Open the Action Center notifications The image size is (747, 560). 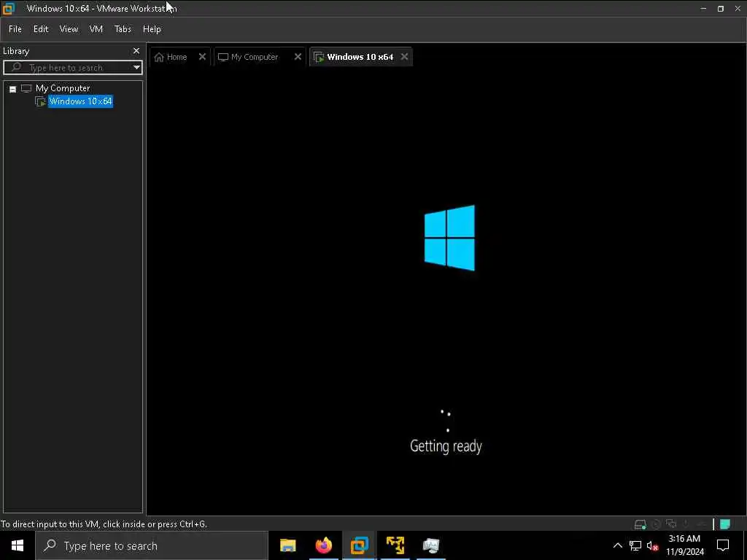[723, 545]
